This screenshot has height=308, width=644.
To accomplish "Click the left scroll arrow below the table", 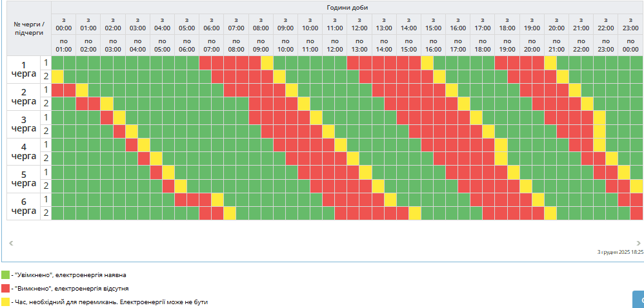I will [x=11, y=243].
